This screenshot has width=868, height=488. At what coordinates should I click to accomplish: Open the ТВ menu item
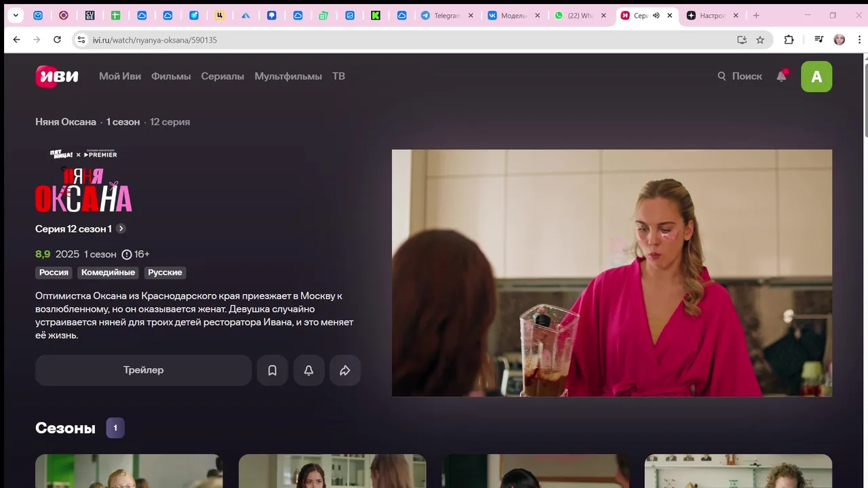point(338,76)
